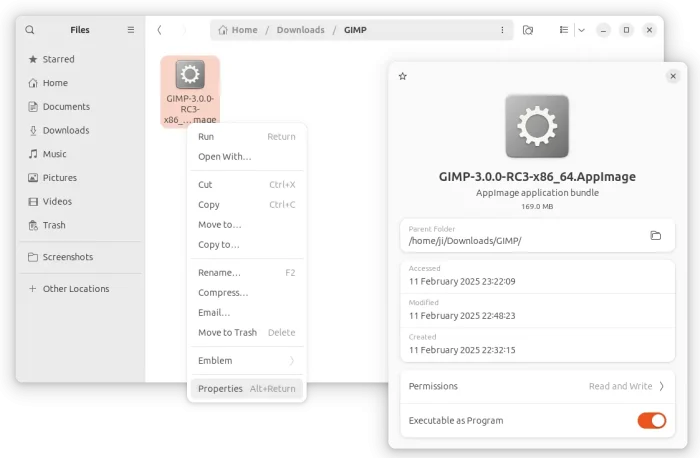The height and width of the screenshot is (458, 700).
Task: Choose Open With… from context menu
Action: pyautogui.click(x=246, y=156)
